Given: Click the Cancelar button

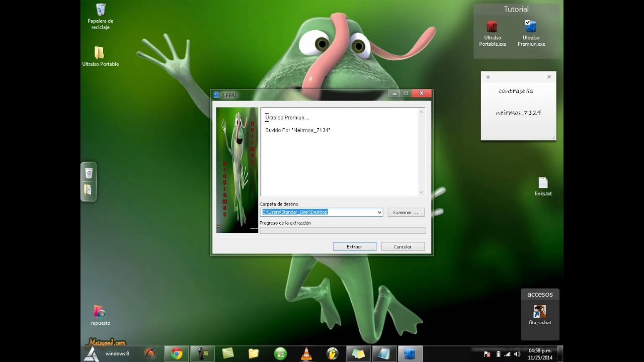Looking at the screenshot, I should tap(403, 247).
